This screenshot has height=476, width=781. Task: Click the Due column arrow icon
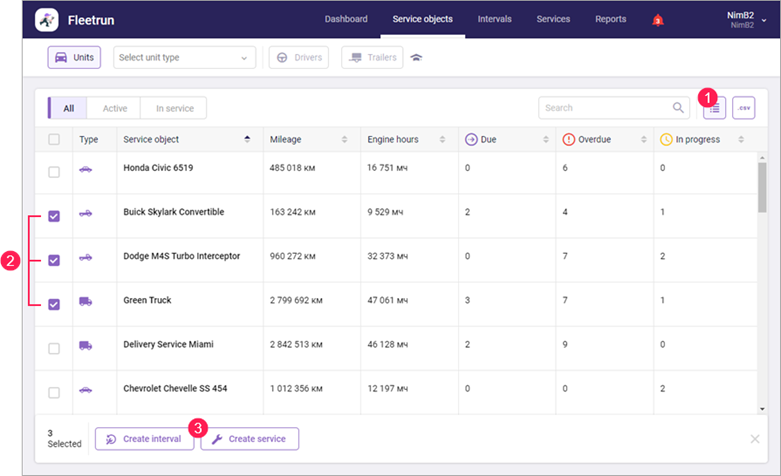471,139
